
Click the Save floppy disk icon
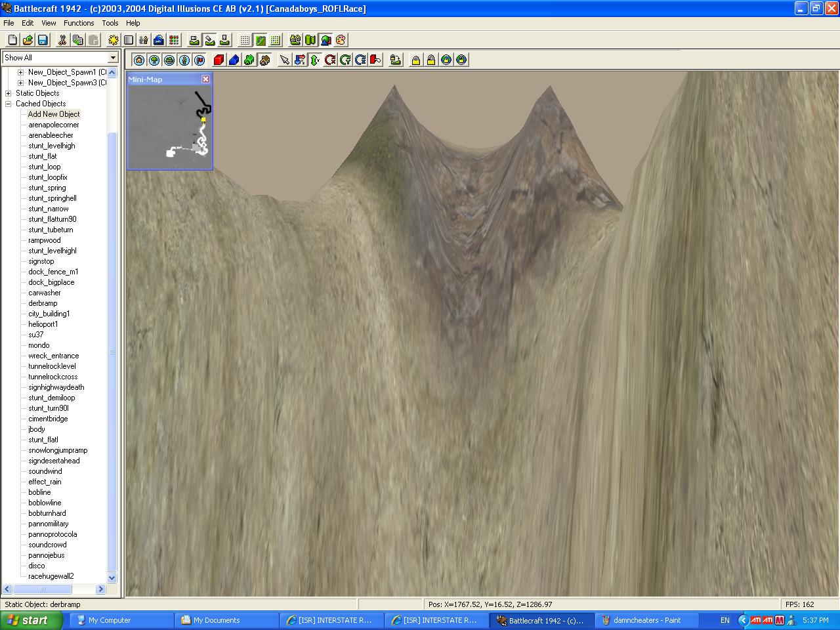(43, 40)
